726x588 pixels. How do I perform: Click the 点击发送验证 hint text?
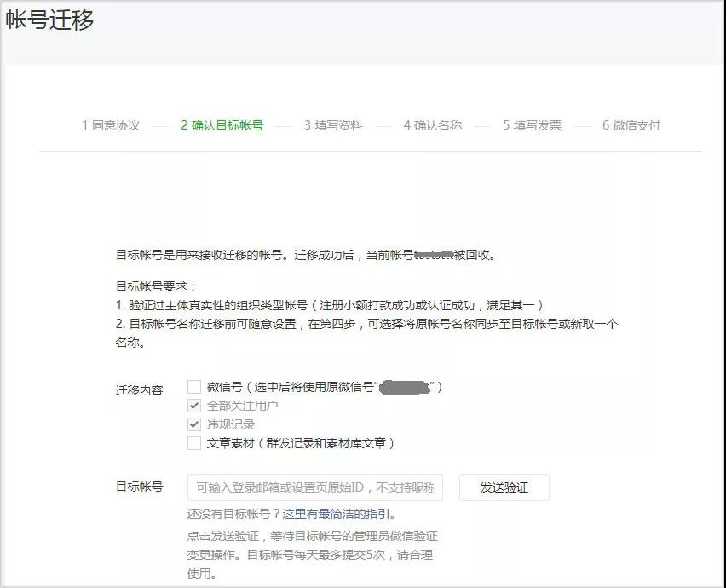tap(313, 555)
